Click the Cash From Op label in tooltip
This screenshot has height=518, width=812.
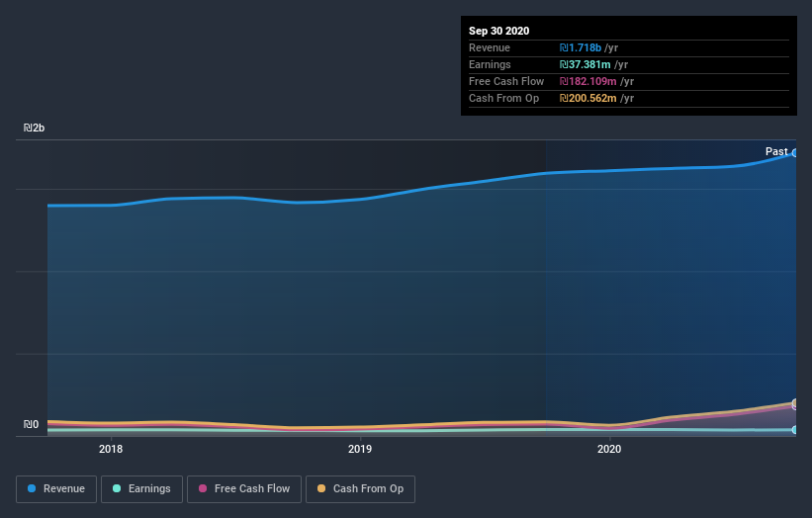503,98
